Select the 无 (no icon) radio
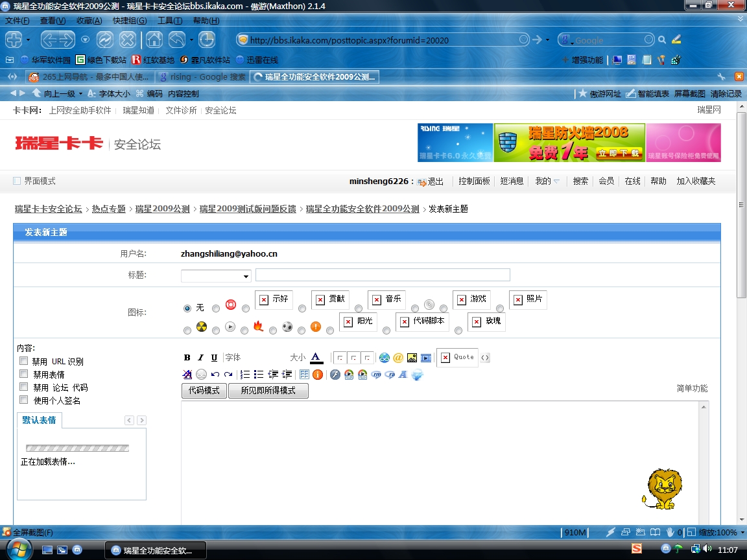Image resolution: width=747 pixels, height=560 pixels. 187,309
